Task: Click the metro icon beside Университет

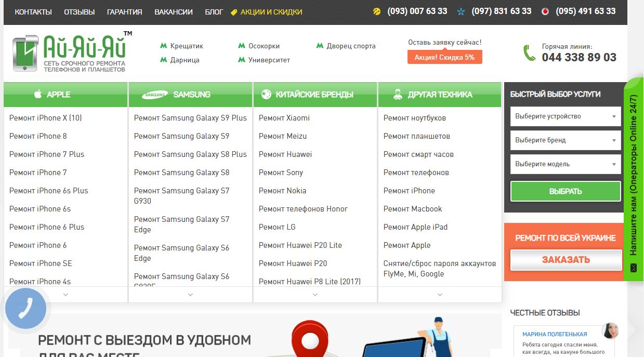Action: (242, 60)
